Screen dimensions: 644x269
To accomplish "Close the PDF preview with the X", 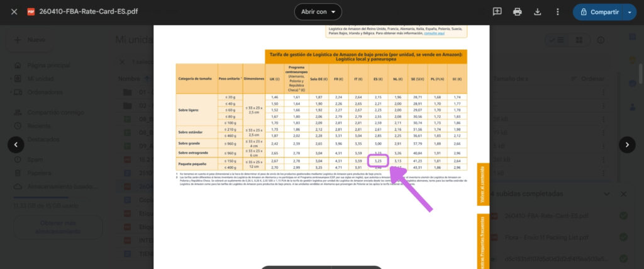I will coord(14,12).
